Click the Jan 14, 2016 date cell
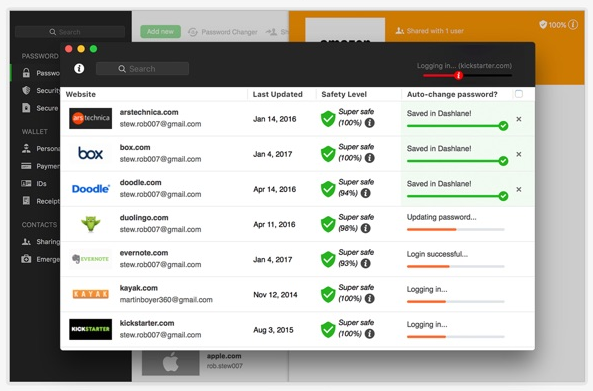 pyautogui.click(x=275, y=119)
